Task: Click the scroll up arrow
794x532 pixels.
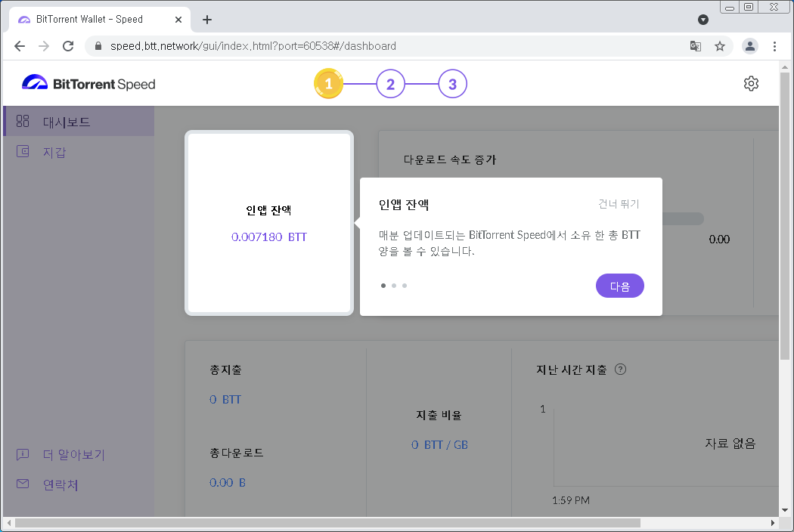Action: pyautogui.click(x=785, y=66)
